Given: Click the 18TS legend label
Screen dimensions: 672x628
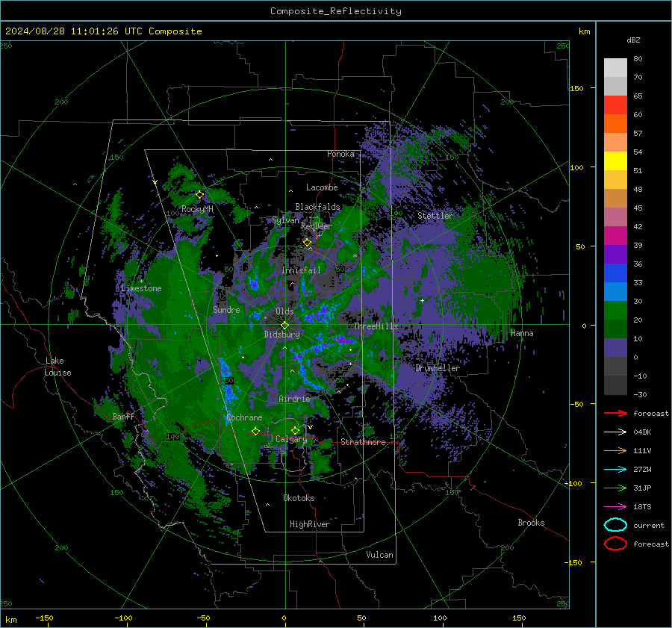Looking at the screenshot, I should pyautogui.click(x=642, y=507).
